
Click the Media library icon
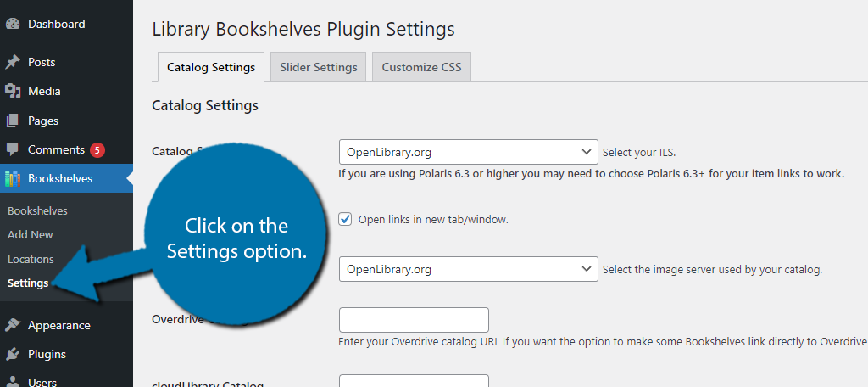pyautogui.click(x=13, y=91)
